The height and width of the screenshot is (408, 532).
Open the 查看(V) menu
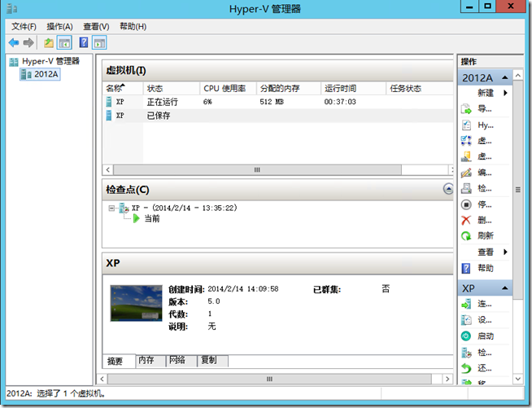tap(96, 27)
